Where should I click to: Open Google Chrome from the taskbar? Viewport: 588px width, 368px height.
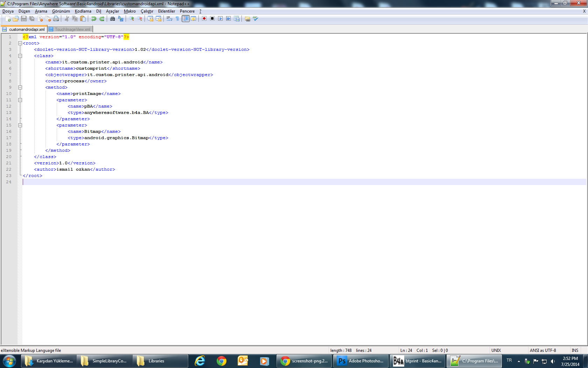(221, 361)
